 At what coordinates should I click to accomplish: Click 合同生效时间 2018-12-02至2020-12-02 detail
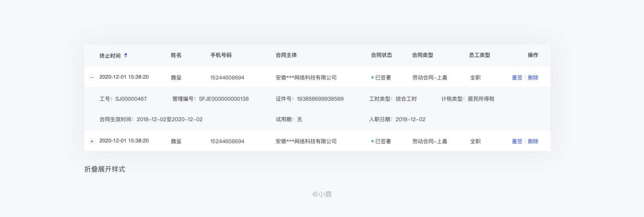coord(151,119)
